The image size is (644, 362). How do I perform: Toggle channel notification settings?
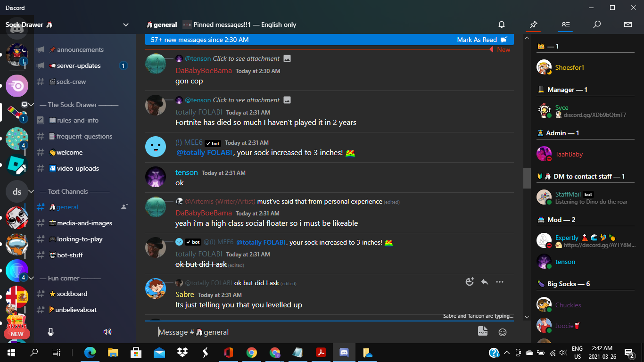click(502, 24)
